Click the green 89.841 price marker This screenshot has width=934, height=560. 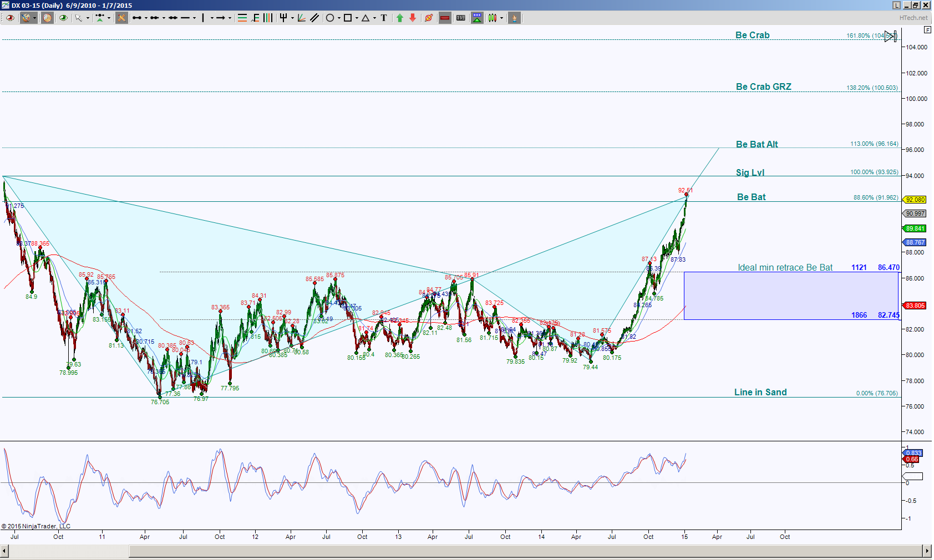[x=915, y=228]
